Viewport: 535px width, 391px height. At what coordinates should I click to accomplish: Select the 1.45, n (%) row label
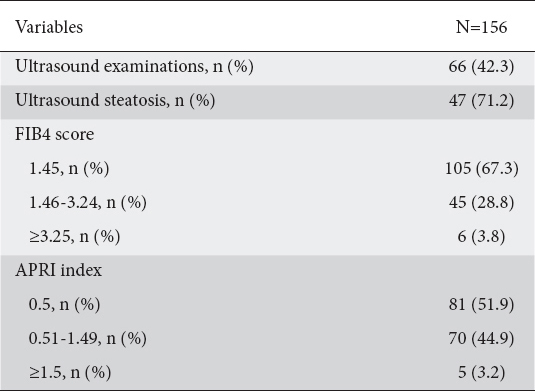pyautogui.click(x=69, y=168)
